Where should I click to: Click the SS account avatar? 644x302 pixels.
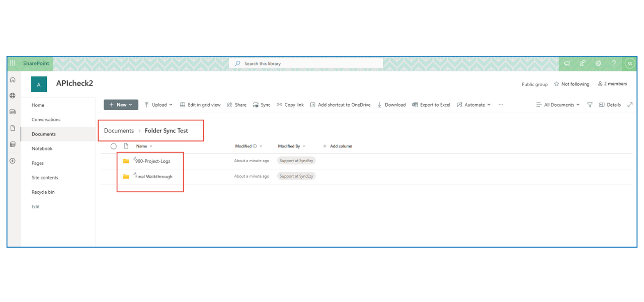coord(630,63)
